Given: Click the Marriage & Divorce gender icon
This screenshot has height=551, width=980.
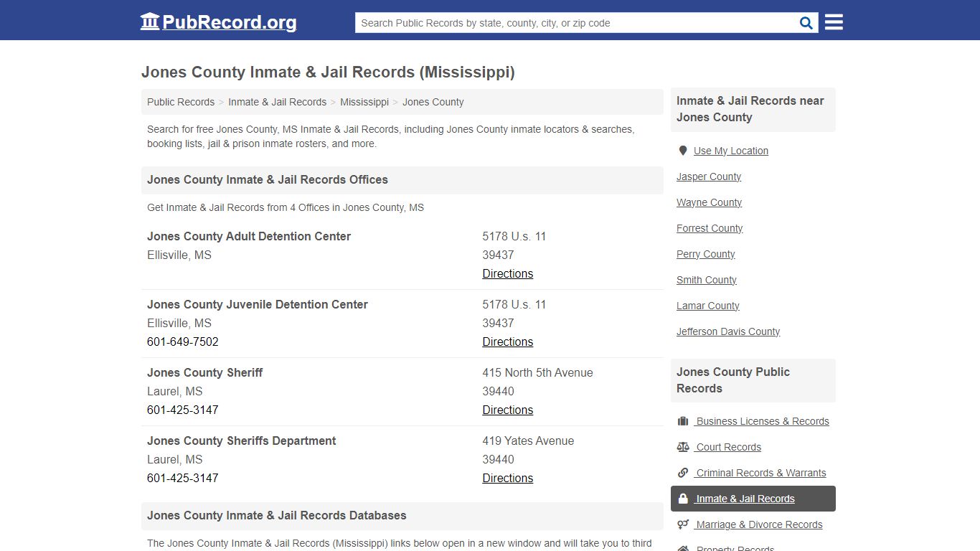Looking at the screenshot, I should coord(683,524).
